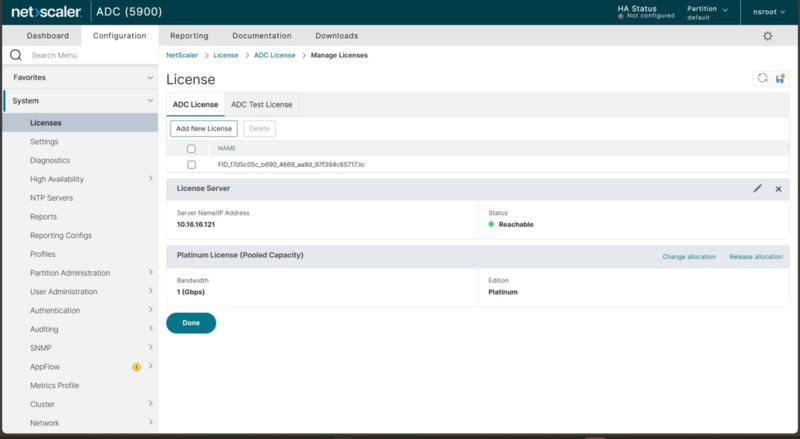Go to the Documentation tab
The width and height of the screenshot is (800, 439).
pos(262,36)
